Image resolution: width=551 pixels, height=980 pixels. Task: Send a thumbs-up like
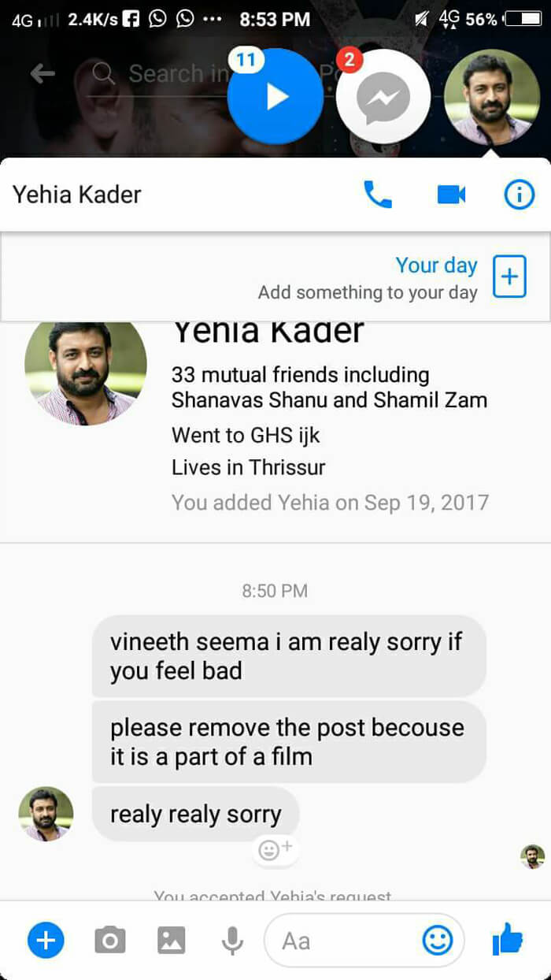pos(508,940)
